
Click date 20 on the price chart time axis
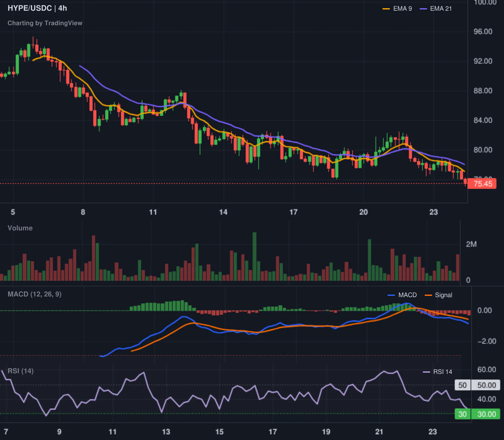pyautogui.click(x=364, y=212)
